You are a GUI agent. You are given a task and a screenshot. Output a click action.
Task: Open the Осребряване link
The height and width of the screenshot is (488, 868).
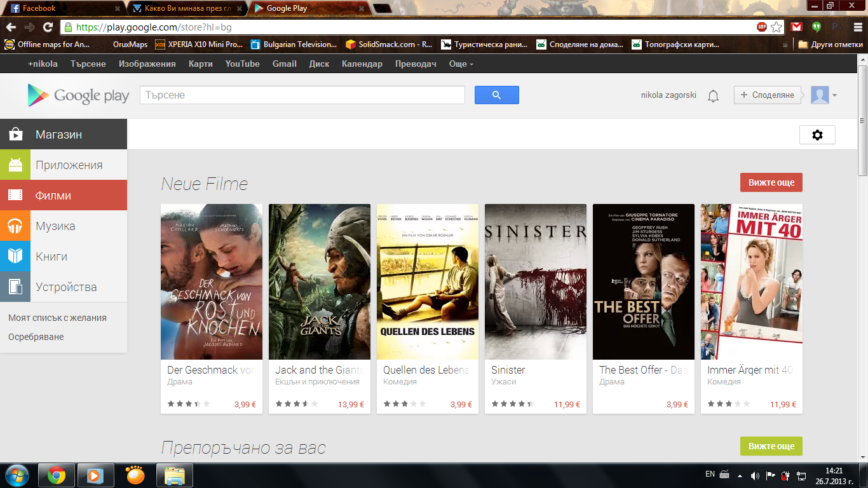[36, 337]
